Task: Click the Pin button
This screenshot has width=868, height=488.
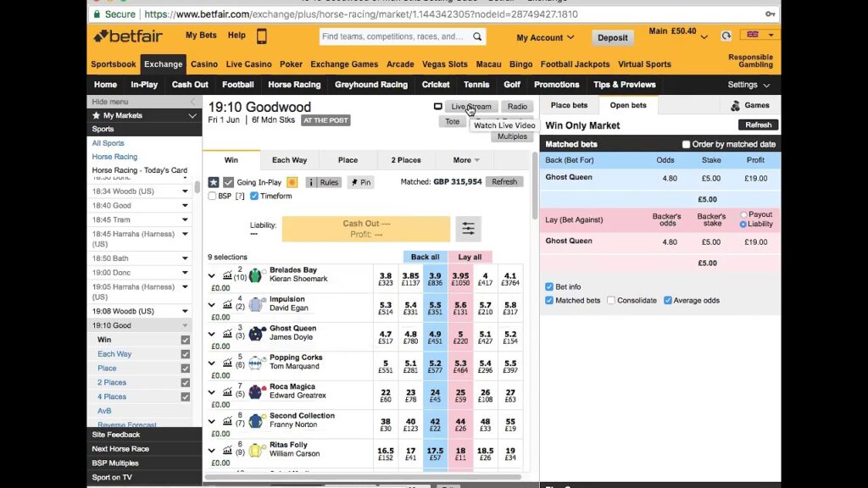Action: 360,182
